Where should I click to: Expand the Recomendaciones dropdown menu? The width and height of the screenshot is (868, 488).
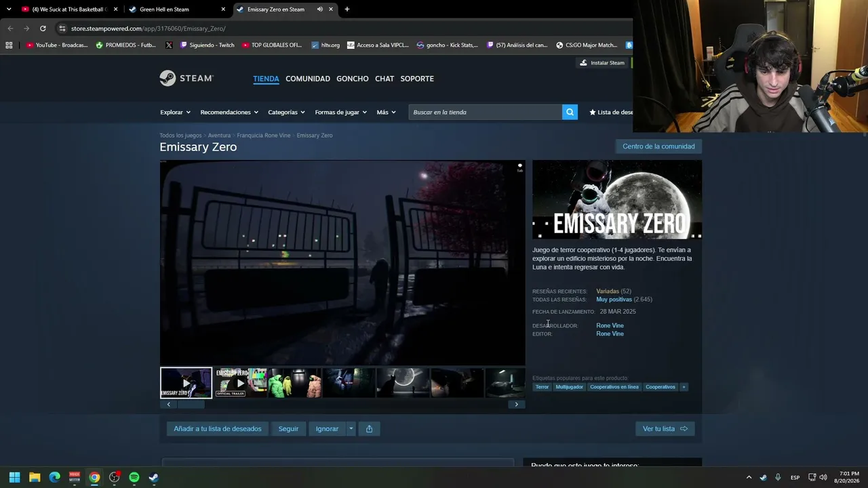tap(229, 112)
